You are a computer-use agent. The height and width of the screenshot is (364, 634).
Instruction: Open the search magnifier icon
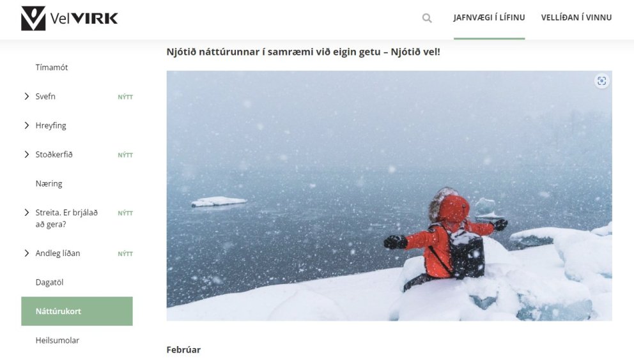click(427, 18)
